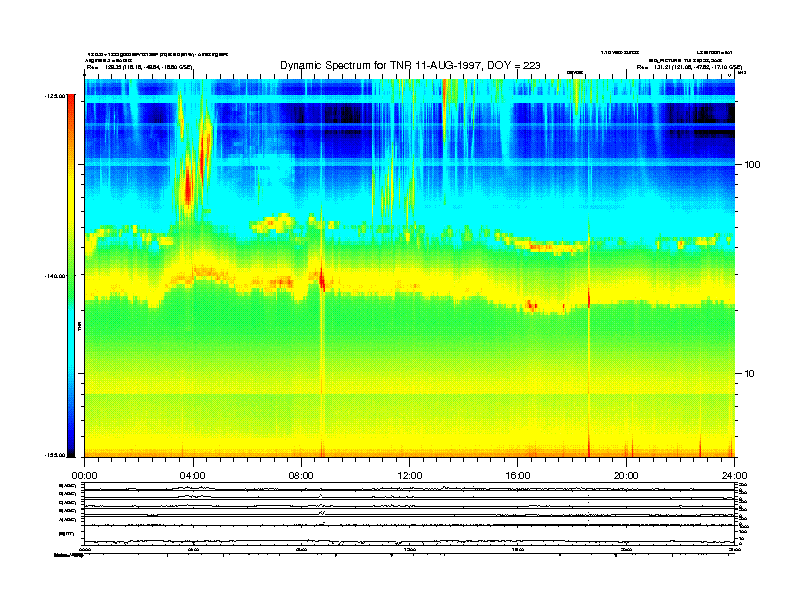Viewport: 792px width, 612px height.
Task: Click the '16:00' time axis label
Action: (x=518, y=476)
